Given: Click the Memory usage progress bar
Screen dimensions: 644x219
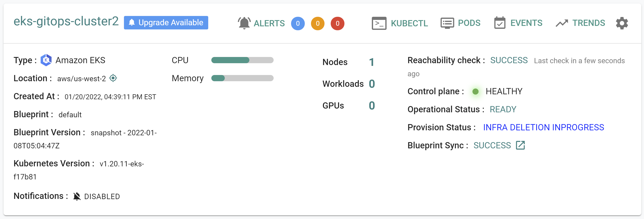Looking at the screenshot, I should pyautogui.click(x=242, y=78).
